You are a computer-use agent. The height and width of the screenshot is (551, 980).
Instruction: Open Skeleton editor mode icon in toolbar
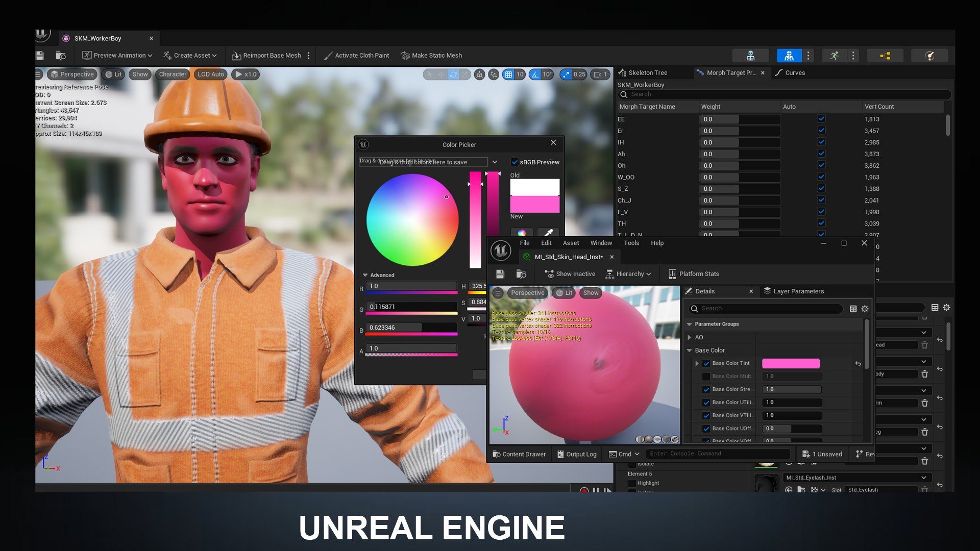point(750,56)
